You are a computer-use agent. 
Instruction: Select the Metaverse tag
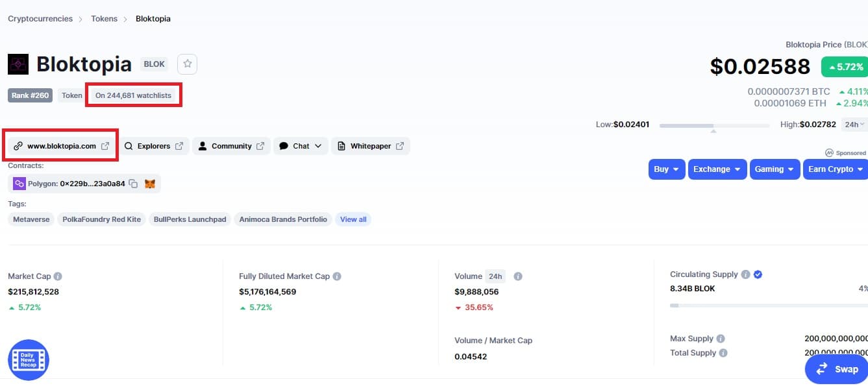click(31, 219)
